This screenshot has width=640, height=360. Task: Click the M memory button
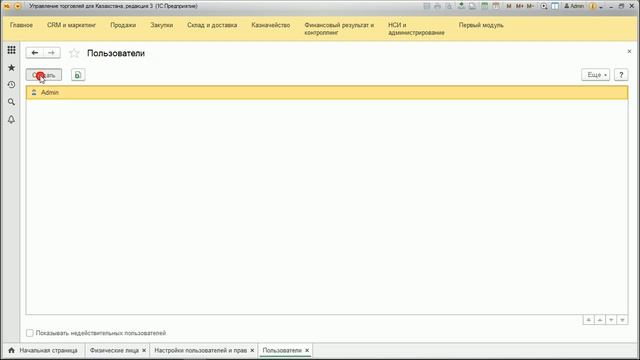(x=509, y=6)
